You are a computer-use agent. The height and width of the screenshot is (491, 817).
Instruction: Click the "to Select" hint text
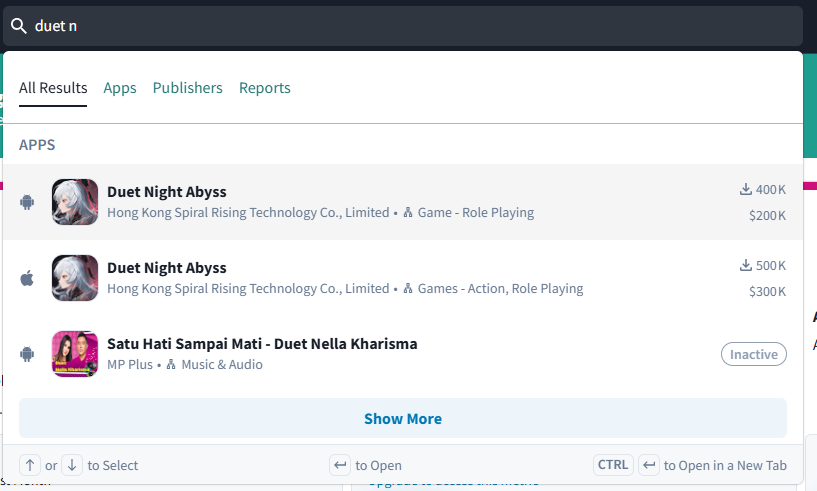(x=113, y=465)
